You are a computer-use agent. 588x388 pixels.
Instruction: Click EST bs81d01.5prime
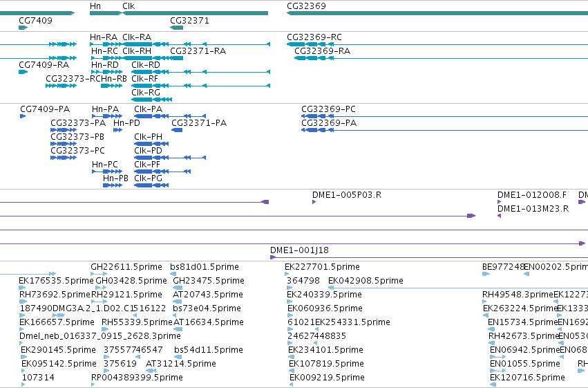point(205,267)
